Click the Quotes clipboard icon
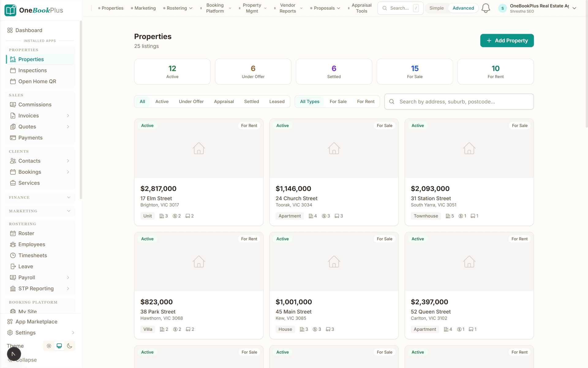The image size is (588, 368). click(13, 127)
